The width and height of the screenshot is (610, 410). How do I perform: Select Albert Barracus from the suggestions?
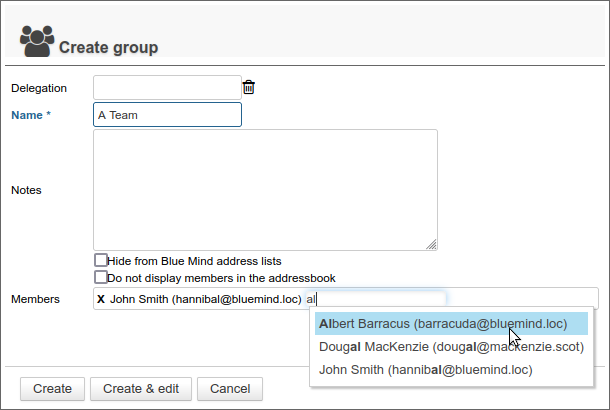tap(442, 324)
